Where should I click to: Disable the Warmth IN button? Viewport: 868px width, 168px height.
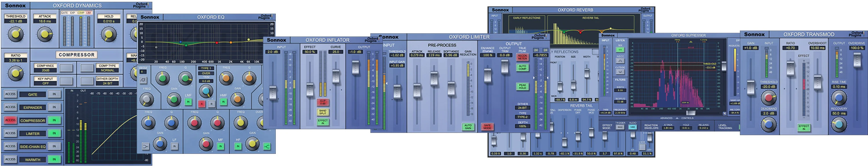(54, 160)
